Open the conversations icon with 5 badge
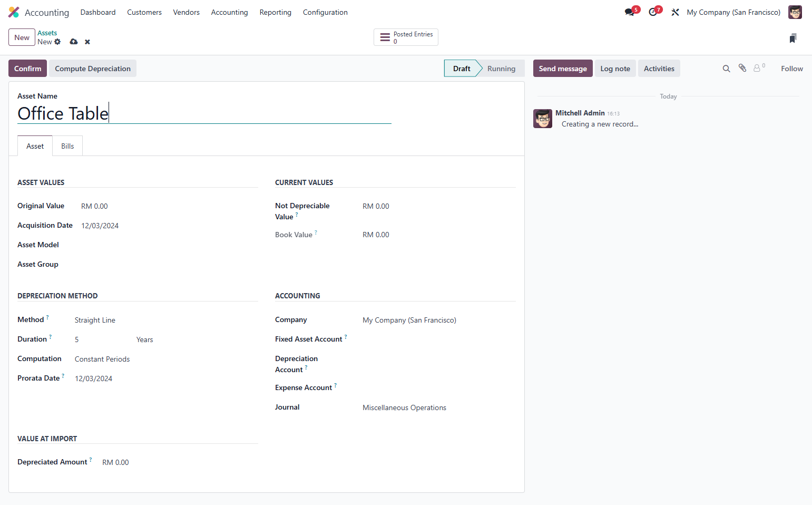This screenshot has width=812, height=505. pyautogui.click(x=630, y=12)
